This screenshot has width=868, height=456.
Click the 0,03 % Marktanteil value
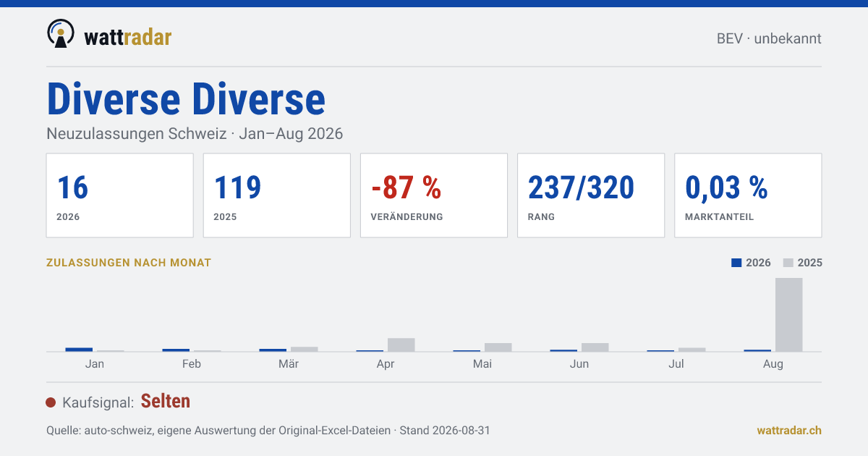click(x=726, y=187)
